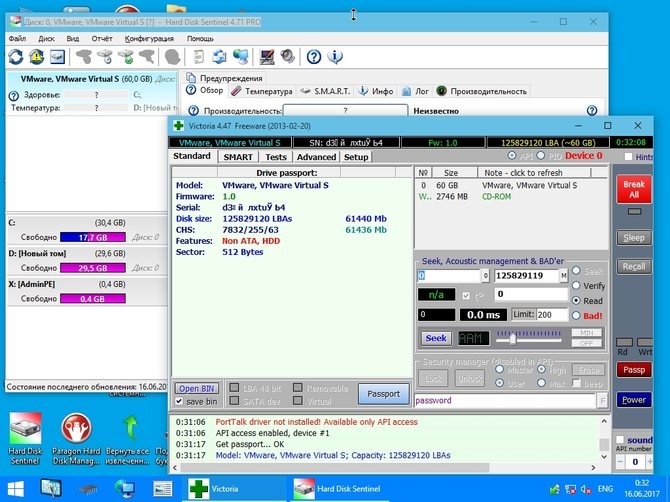The height and width of the screenshot is (502, 670).
Task: Click the log scrollbar up arrow
Action: (x=604, y=422)
